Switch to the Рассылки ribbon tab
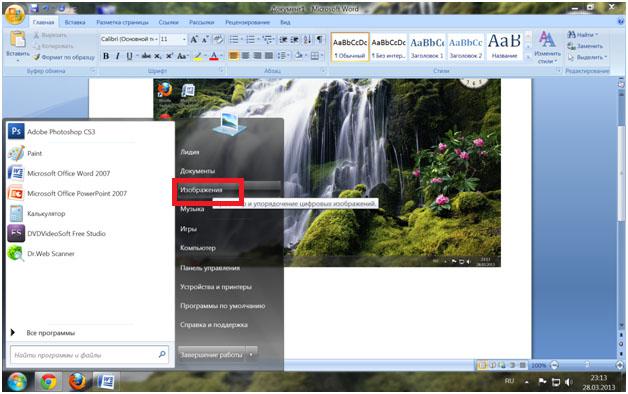The height and width of the screenshot is (394, 628). (201, 22)
